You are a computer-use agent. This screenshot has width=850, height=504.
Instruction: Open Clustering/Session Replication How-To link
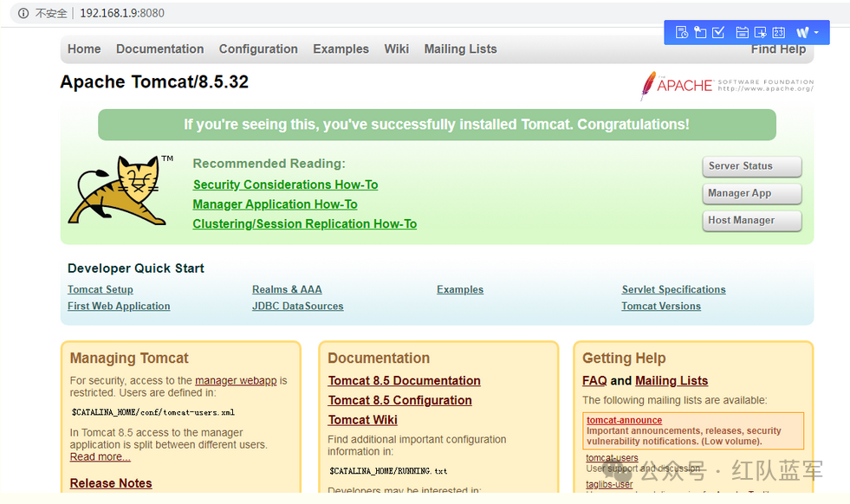click(x=305, y=223)
